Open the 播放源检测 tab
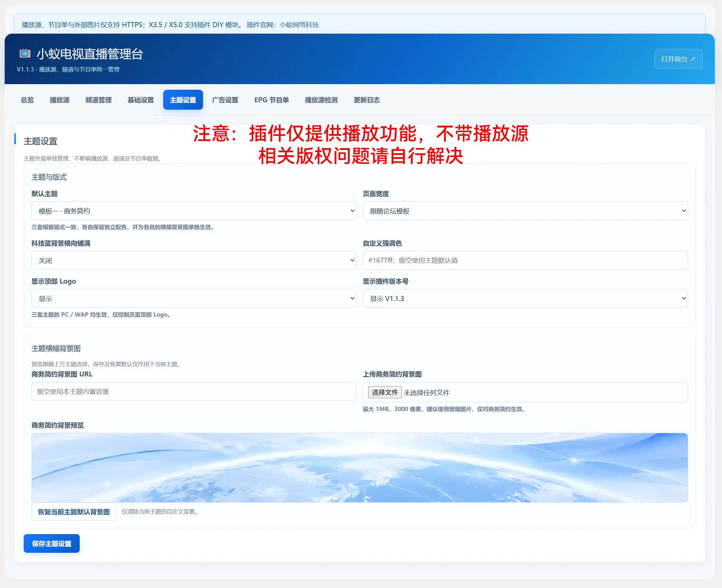The image size is (722, 588). point(321,100)
